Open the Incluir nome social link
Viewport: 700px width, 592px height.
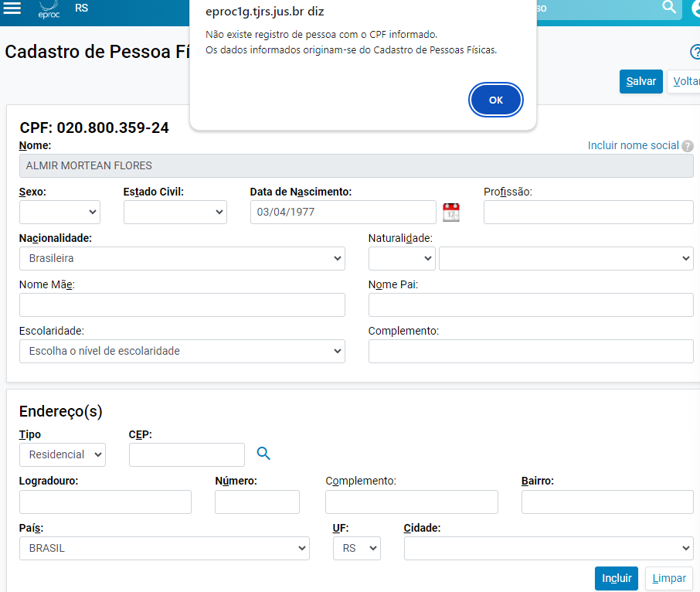[x=634, y=145]
